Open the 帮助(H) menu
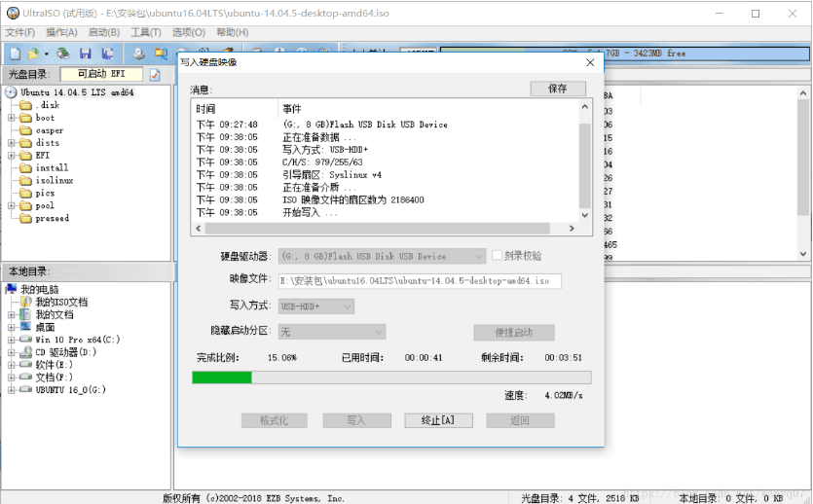Screen dimensions: 813x504 pyautogui.click(x=233, y=33)
